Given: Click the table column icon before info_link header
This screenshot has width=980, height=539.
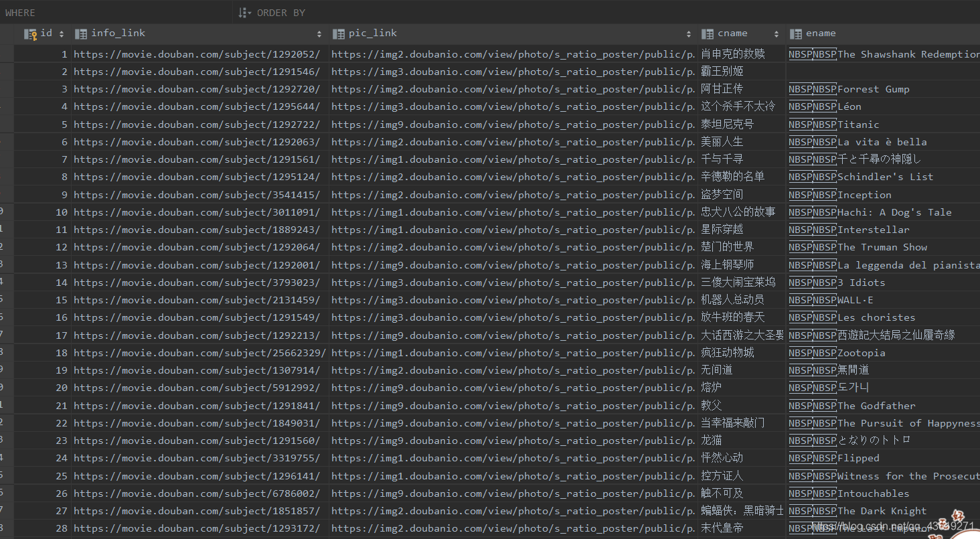Looking at the screenshot, I should tap(81, 33).
